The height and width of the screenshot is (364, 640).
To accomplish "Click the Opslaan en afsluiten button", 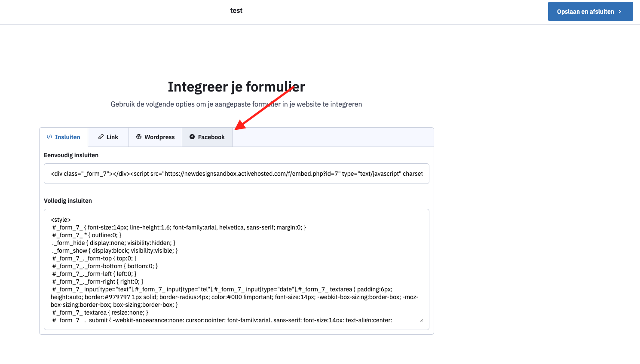I will tap(590, 12).
